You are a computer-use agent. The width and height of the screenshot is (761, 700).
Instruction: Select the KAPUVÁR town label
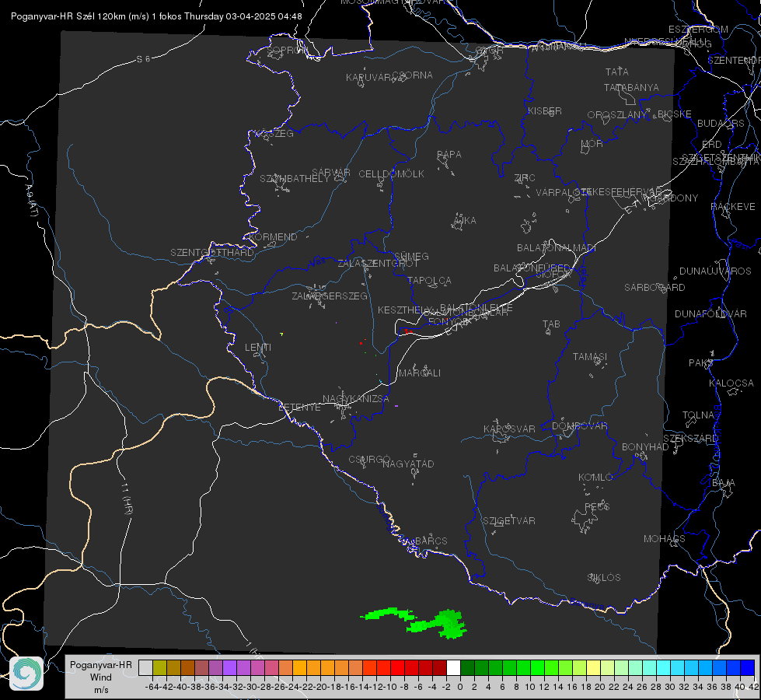click(x=369, y=78)
